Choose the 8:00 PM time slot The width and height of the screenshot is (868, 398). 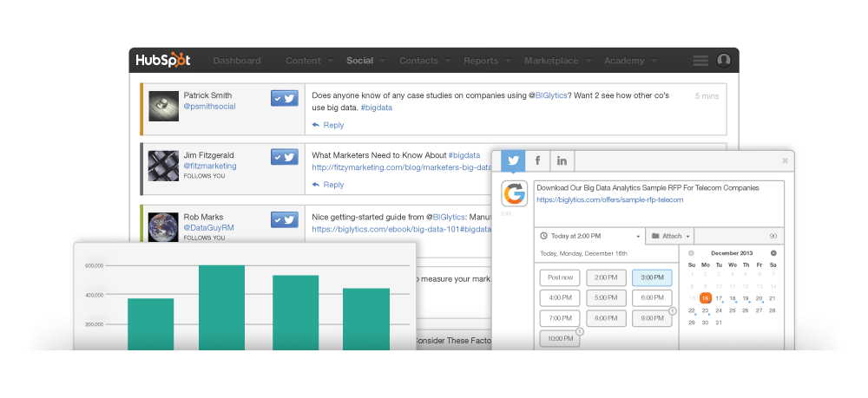pyautogui.click(x=606, y=318)
